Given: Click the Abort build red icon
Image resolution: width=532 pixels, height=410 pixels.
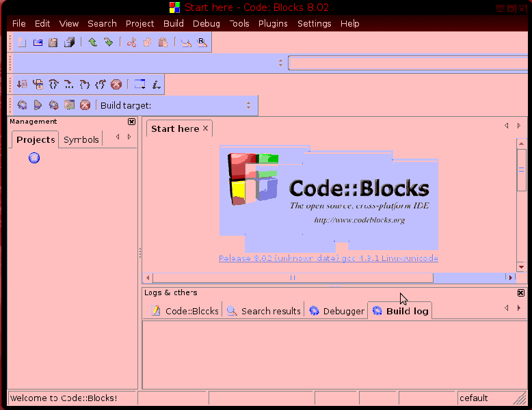Looking at the screenshot, I should [85, 105].
